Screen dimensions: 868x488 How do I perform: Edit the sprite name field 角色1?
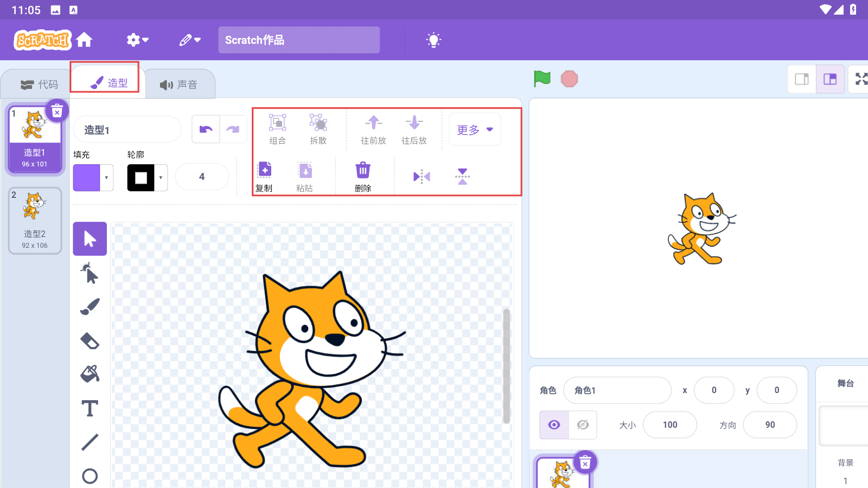617,390
